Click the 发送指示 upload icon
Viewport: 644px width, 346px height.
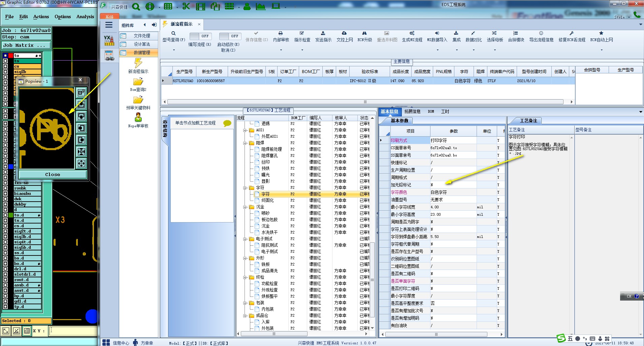(x=323, y=33)
